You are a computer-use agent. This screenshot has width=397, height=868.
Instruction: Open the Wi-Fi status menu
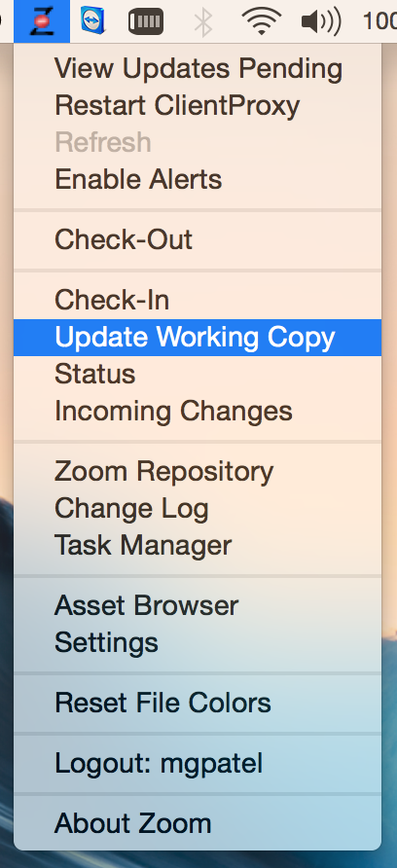[262, 21]
